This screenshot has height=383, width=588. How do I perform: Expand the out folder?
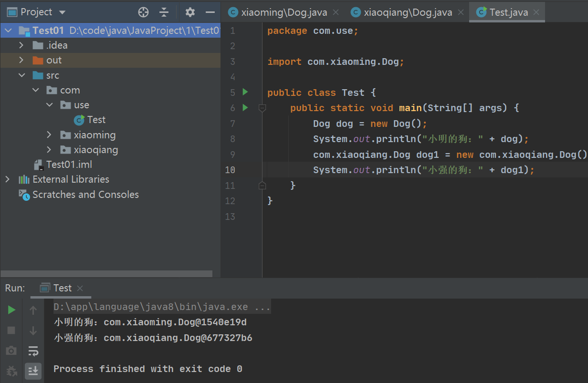coord(21,60)
